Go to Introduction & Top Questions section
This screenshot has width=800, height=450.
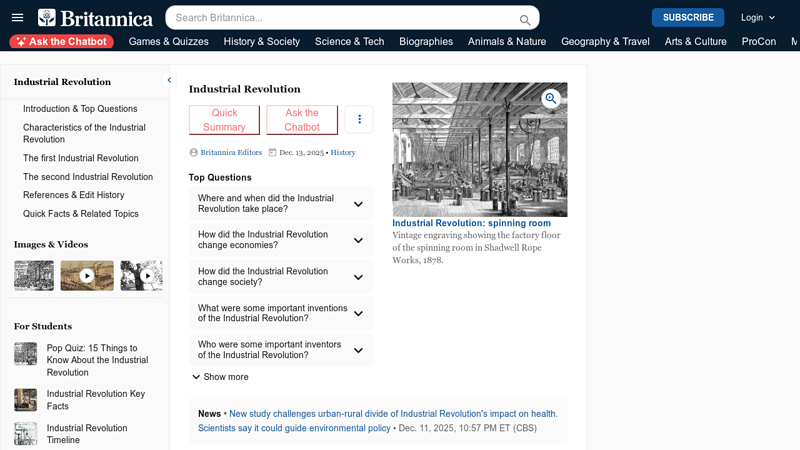pyautogui.click(x=80, y=109)
